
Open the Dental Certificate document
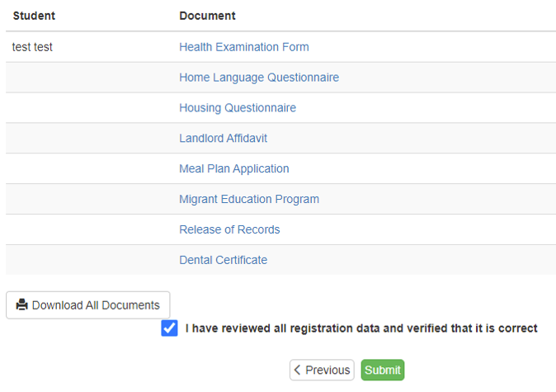pos(223,261)
